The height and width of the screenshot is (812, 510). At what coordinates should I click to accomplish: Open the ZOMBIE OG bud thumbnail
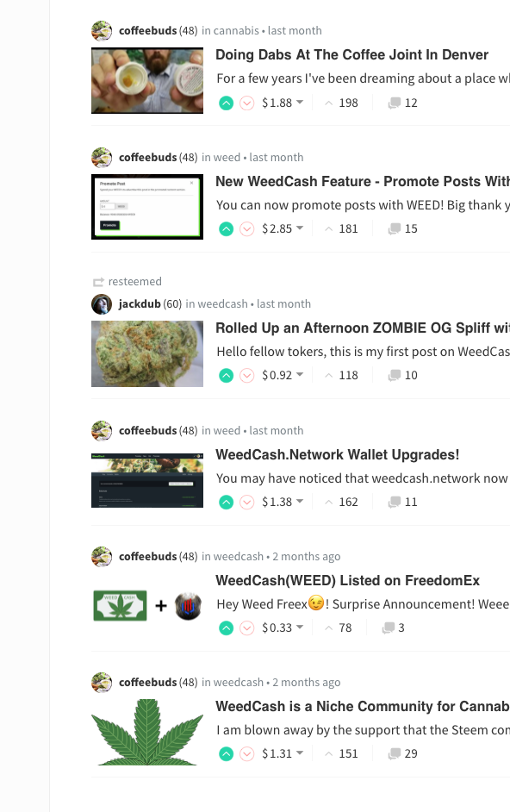[147, 353]
